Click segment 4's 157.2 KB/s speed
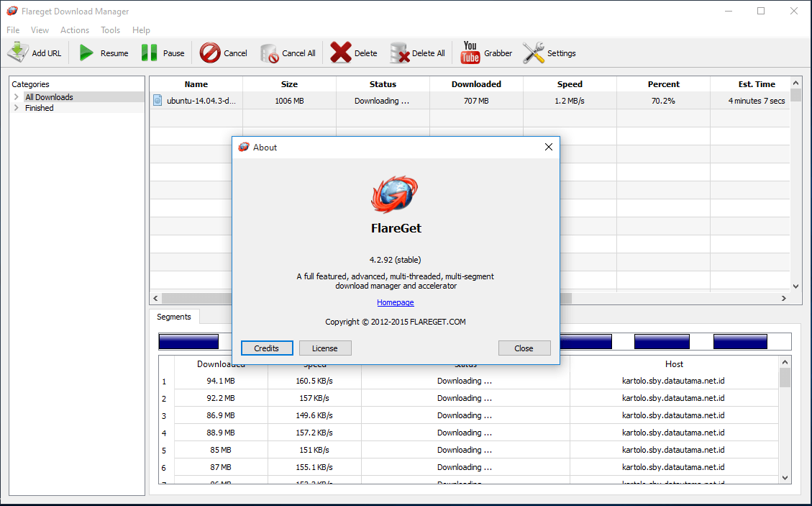The width and height of the screenshot is (812, 506). tap(314, 433)
